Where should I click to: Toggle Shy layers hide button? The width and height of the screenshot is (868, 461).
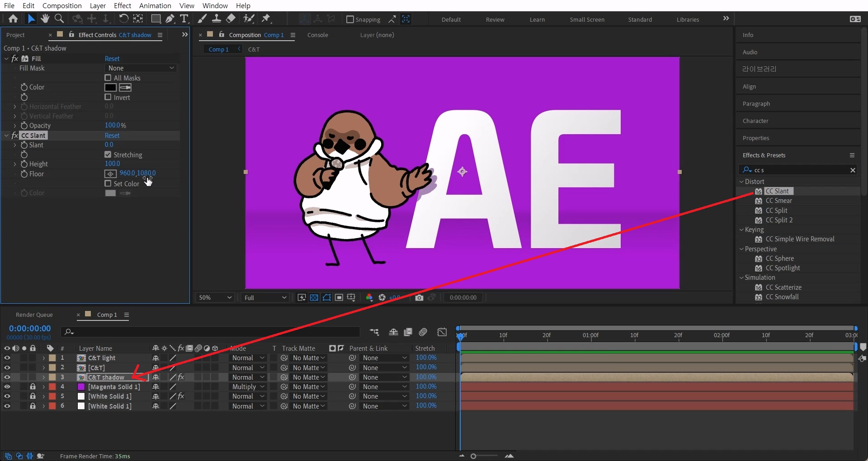click(x=393, y=332)
